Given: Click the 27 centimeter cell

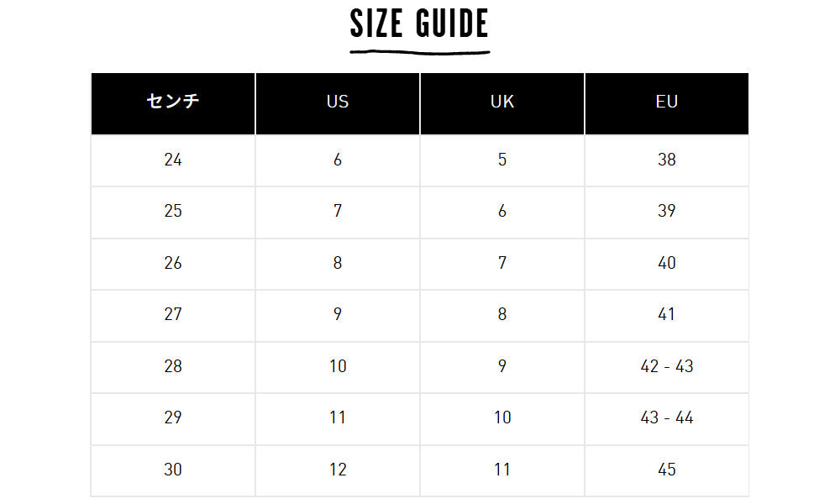Looking at the screenshot, I should 173,315.
